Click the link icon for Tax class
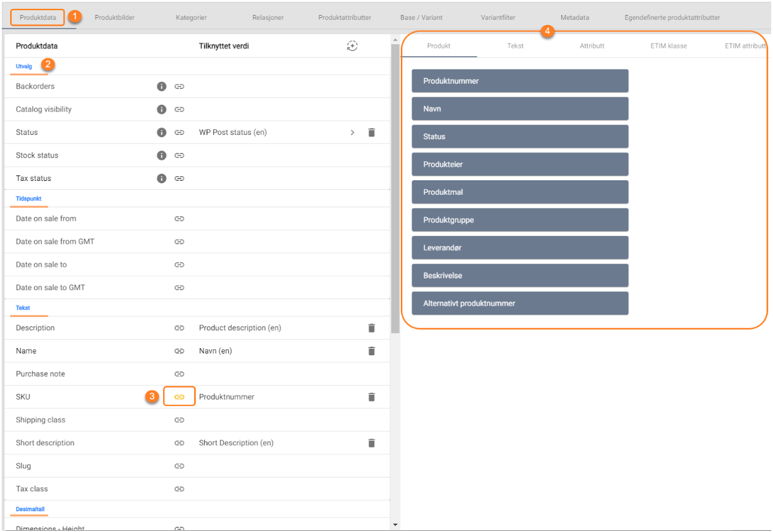The image size is (773, 532). [x=179, y=489]
